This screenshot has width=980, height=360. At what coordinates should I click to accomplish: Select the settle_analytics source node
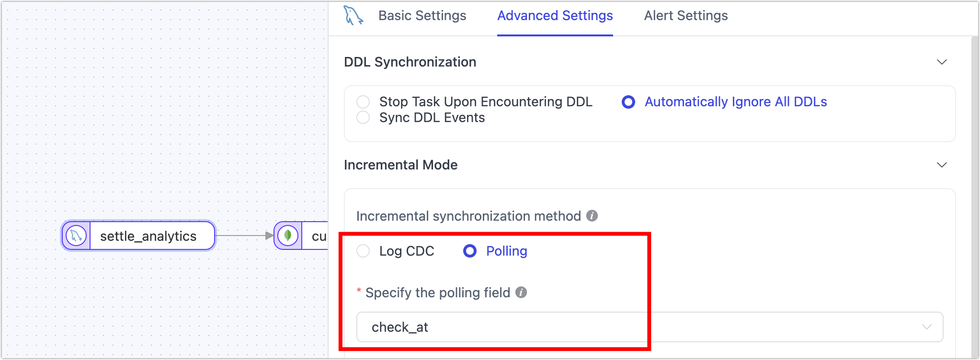148,236
